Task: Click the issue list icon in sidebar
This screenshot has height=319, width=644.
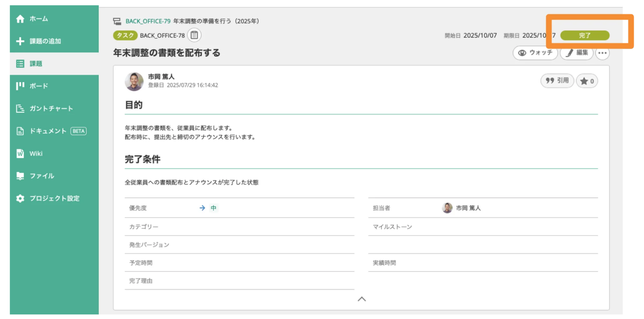Action: [x=20, y=64]
